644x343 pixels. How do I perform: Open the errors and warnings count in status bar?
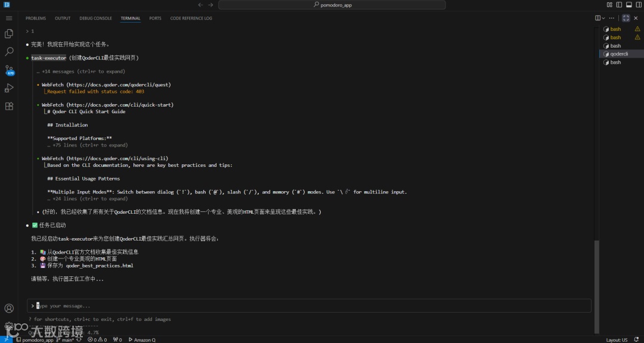tap(97, 339)
